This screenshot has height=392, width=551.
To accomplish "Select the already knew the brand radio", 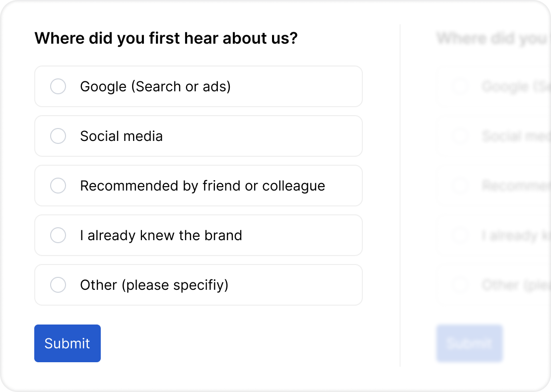I will pos(58,235).
